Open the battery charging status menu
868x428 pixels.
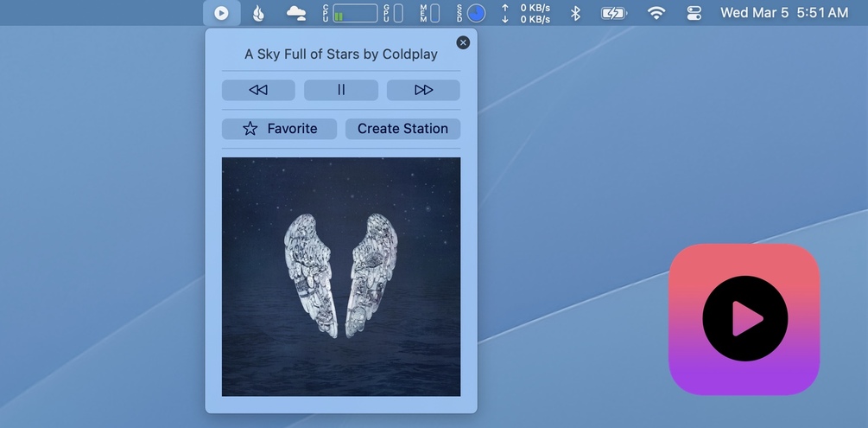click(613, 13)
